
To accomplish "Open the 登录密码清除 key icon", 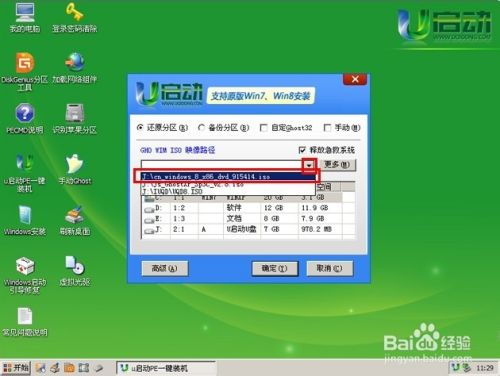I will coord(74,17).
